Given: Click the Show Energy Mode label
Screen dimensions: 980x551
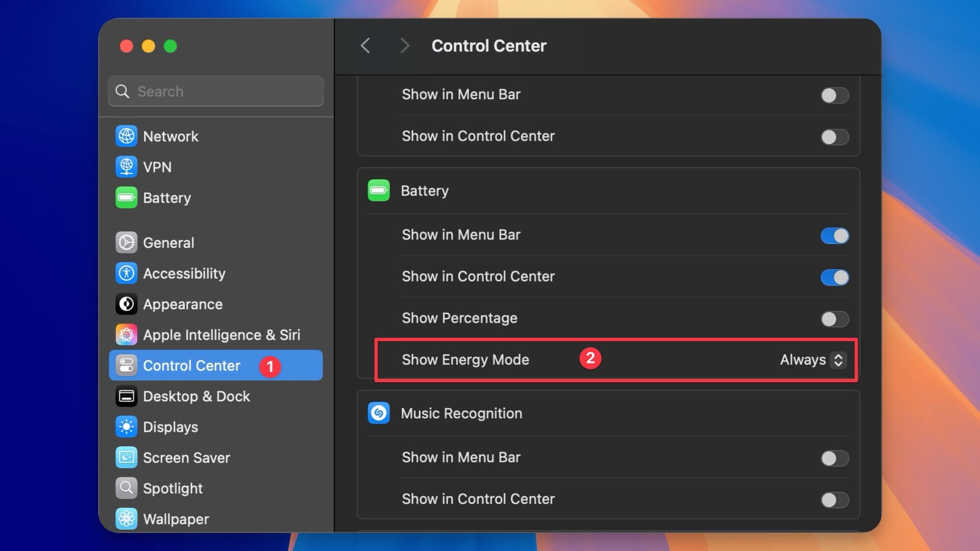Looking at the screenshot, I should pyautogui.click(x=466, y=360).
